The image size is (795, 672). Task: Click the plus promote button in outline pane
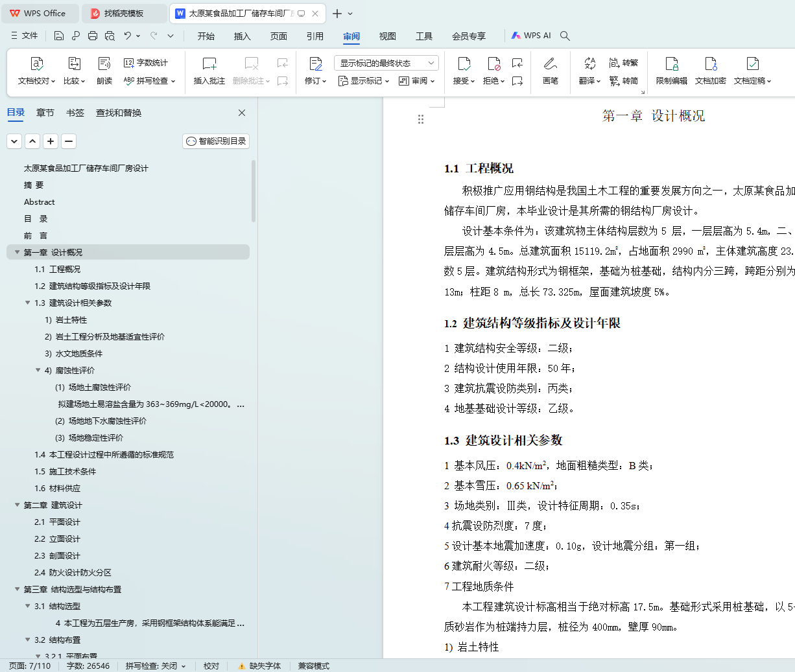(x=51, y=141)
